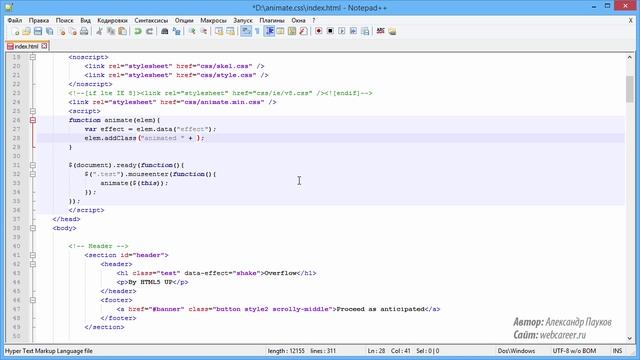The image size is (640, 360).
Task: Collapse the header tag fold on line 42
Action: click(33, 264)
